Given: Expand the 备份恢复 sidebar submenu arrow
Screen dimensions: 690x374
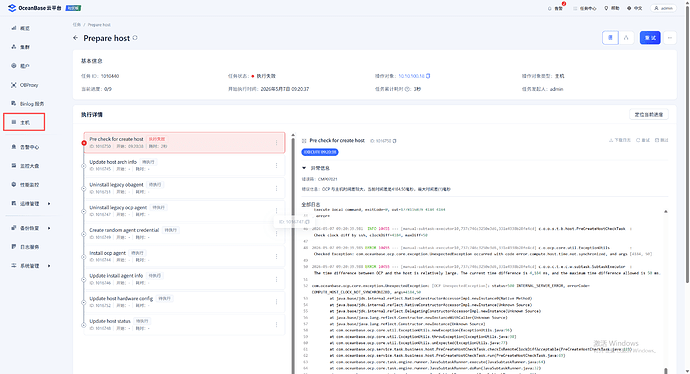Looking at the screenshot, I should pyautogui.click(x=49, y=228).
